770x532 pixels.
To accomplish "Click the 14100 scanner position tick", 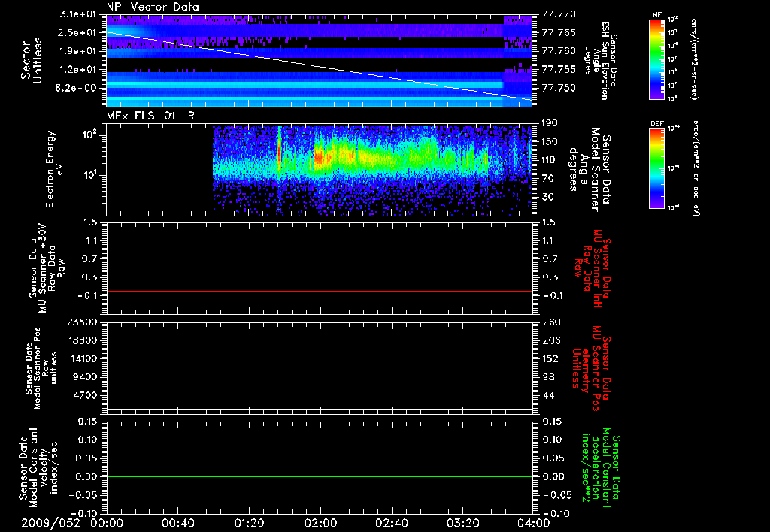I will (x=82, y=358).
